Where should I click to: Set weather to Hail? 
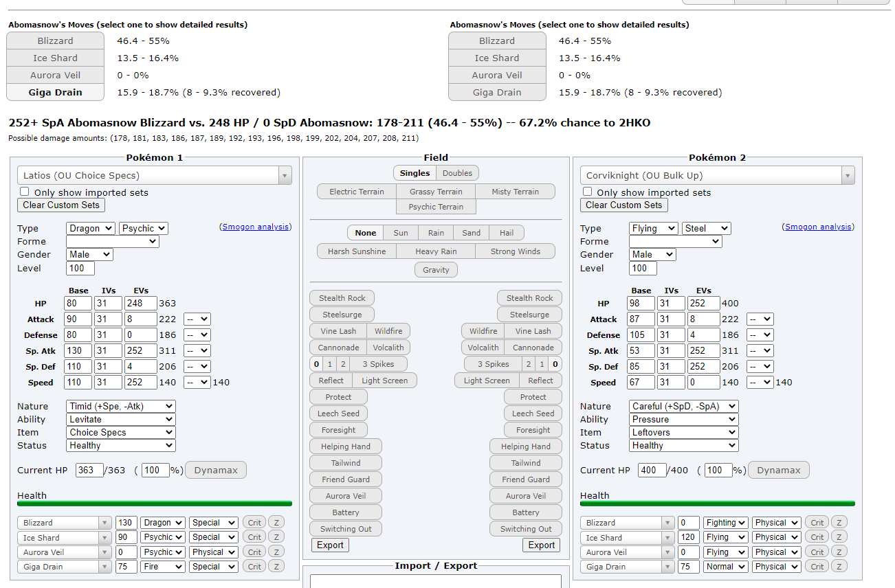[x=507, y=233]
